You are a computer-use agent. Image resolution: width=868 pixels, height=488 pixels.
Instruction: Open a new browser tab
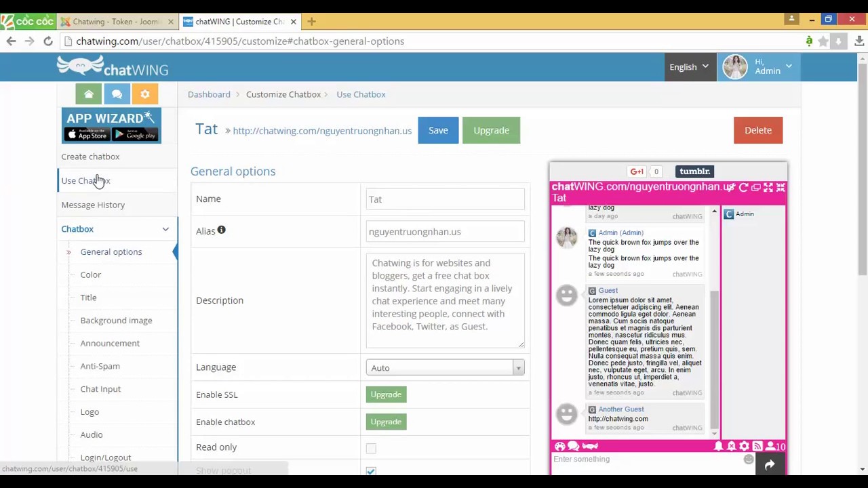pos(311,22)
